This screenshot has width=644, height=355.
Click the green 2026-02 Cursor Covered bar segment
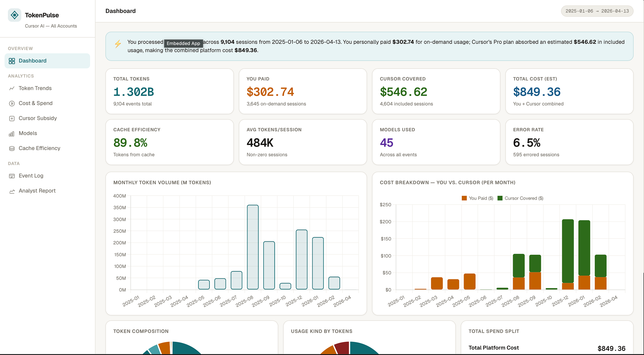coord(600,266)
